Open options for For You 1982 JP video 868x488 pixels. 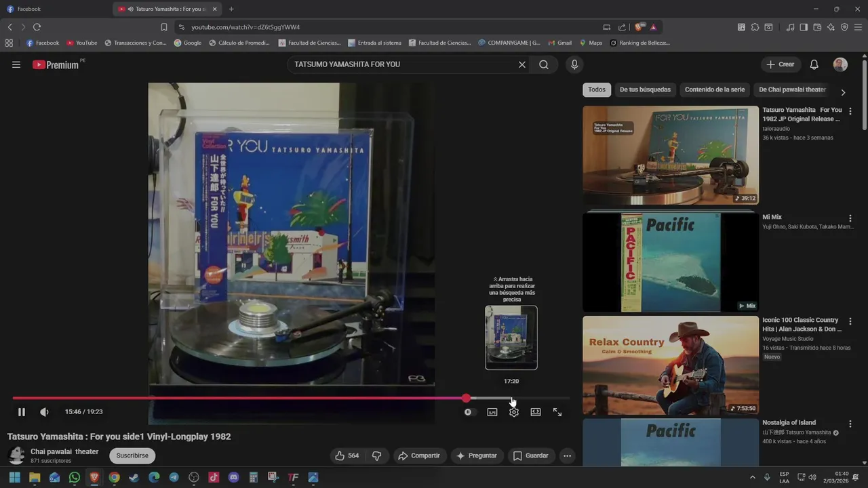click(850, 111)
